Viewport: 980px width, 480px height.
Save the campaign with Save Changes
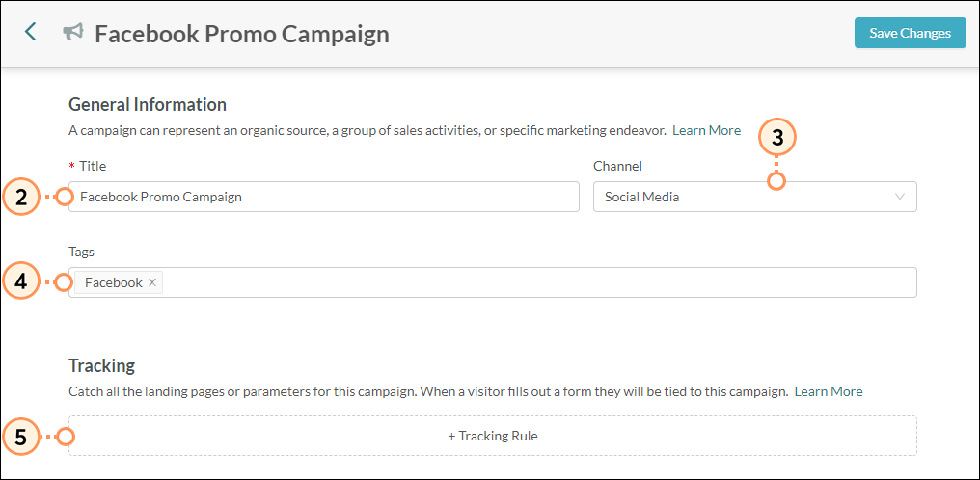pyautogui.click(x=910, y=33)
